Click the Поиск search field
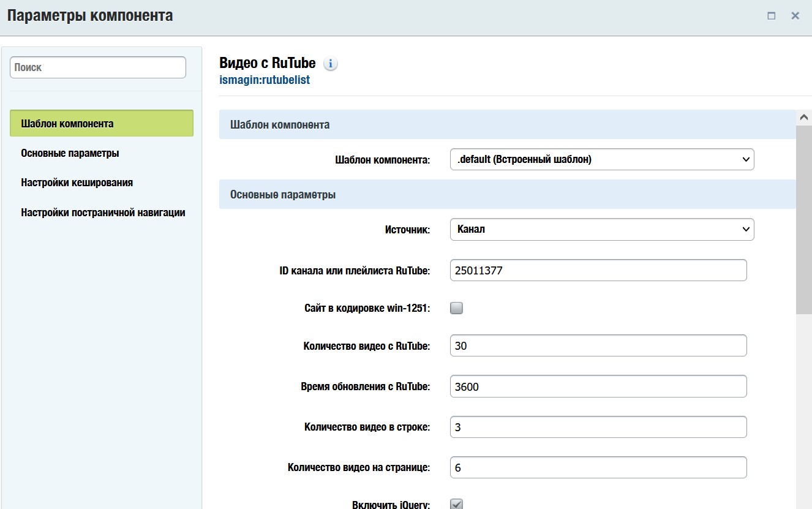 pyautogui.click(x=98, y=67)
